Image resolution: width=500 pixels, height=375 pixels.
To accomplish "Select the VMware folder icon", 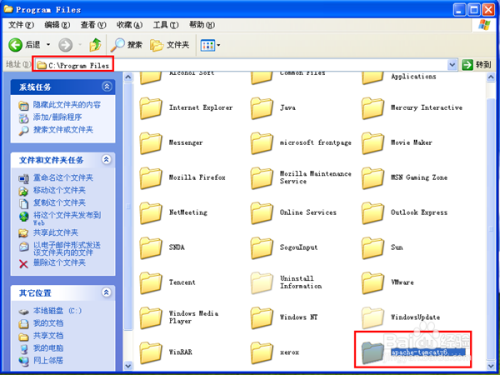I will (373, 283).
